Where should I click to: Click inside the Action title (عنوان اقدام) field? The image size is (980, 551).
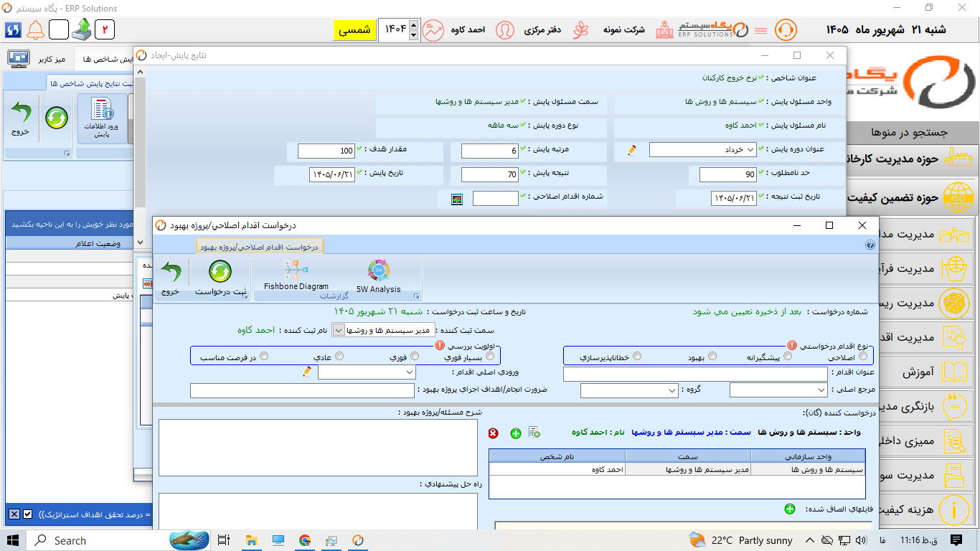coord(695,374)
